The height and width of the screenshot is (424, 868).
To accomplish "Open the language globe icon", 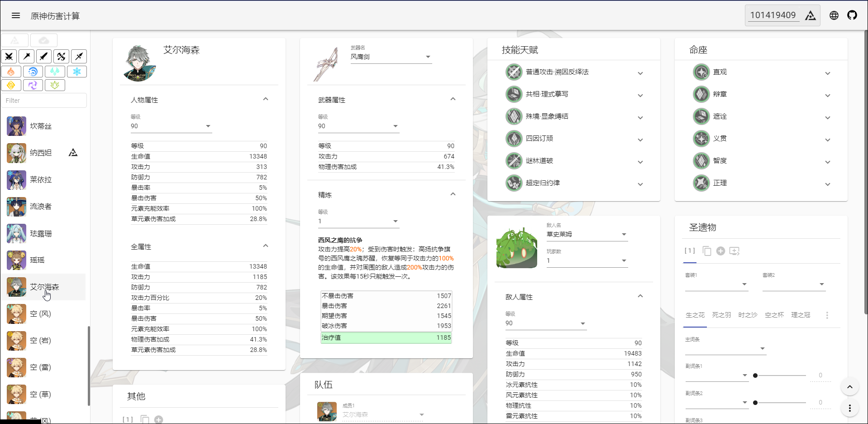I will (834, 15).
